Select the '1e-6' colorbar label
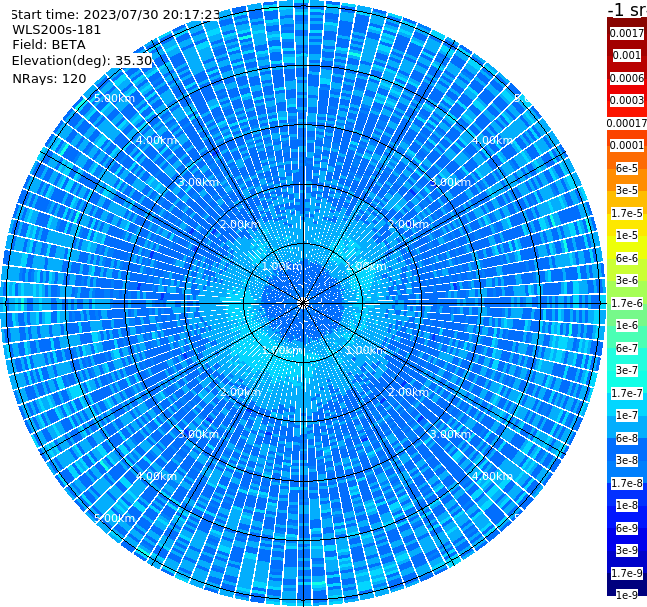647x607 pixels. click(x=627, y=326)
